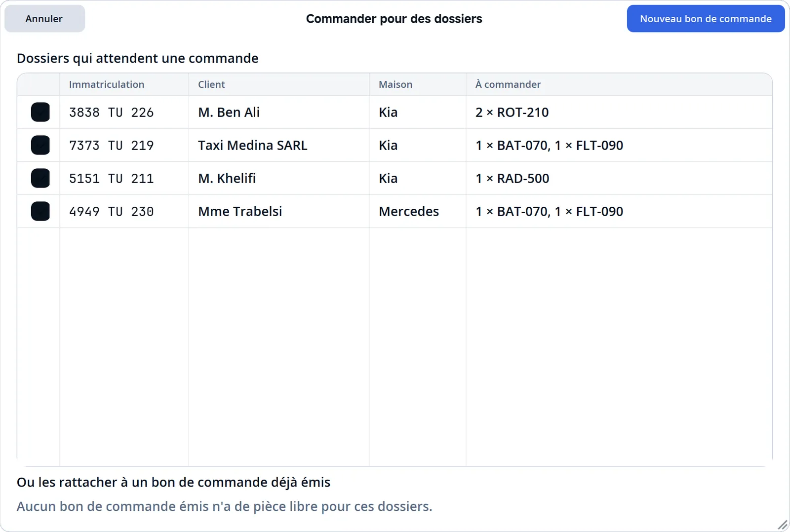Click client name M. Khelifi
The height and width of the screenshot is (532, 790).
(227, 179)
